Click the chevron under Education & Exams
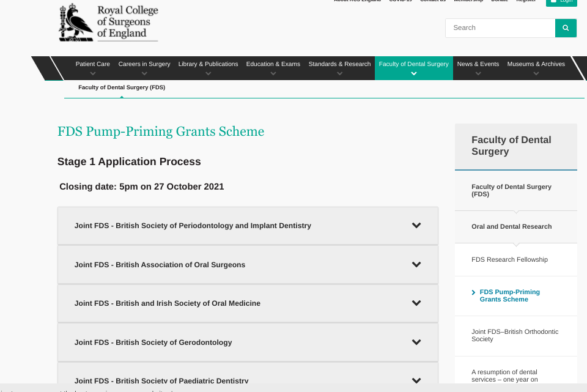The width and height of the screenshot is (587, 392). [x=273, y=74]
